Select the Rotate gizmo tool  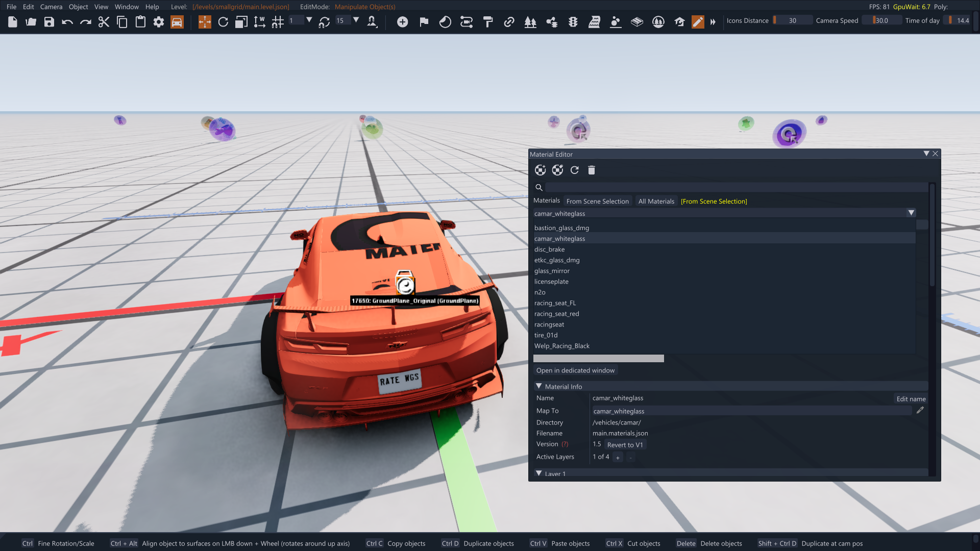point(223,22)
